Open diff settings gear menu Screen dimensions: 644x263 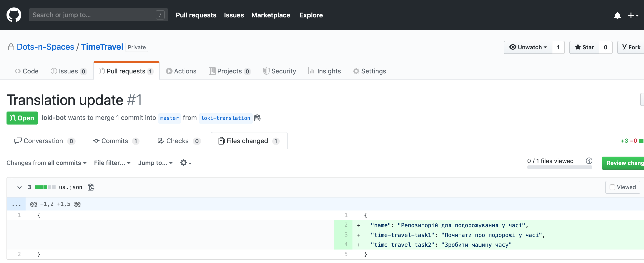[x=186, y=163]
